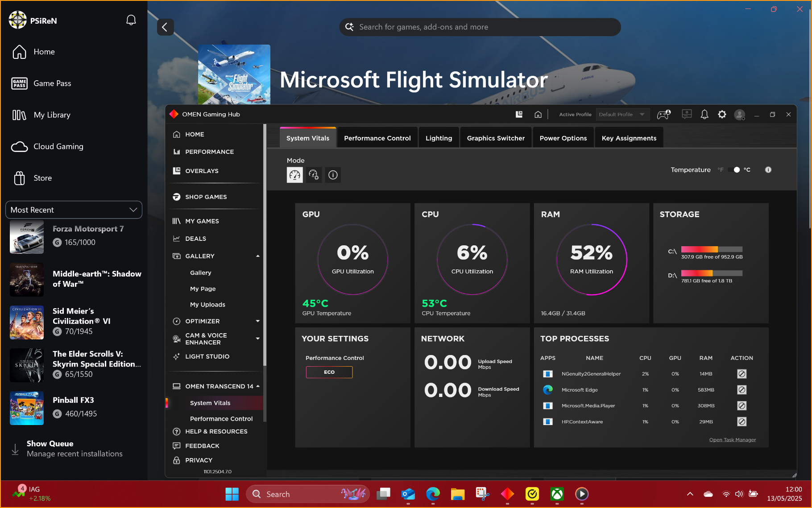Click the Open Task Manager link

[x=733, y=440]
